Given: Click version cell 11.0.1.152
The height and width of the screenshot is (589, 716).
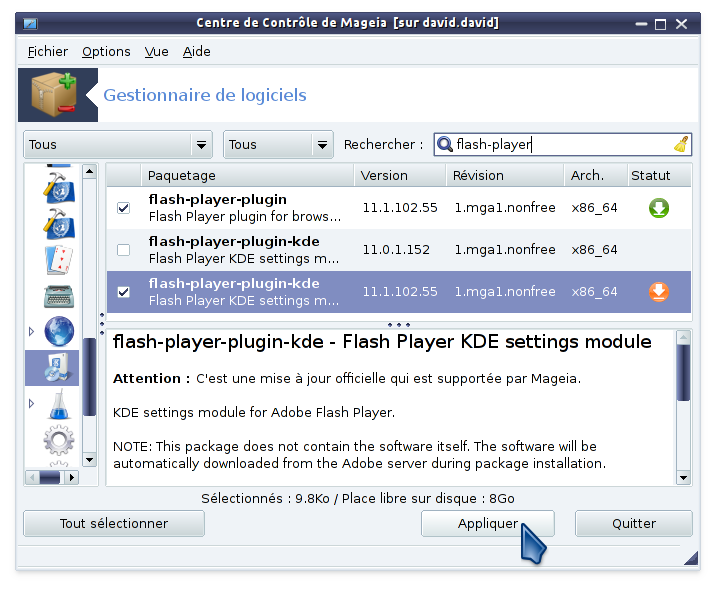Looking at the screenshot, I should pyautogui.click(x=396, y=250).
